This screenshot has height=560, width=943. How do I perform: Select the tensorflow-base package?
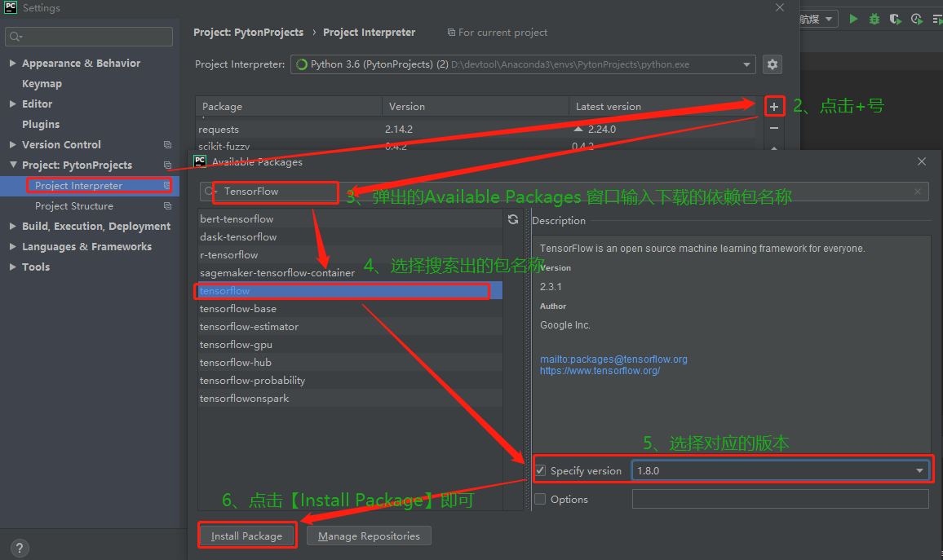tap(350, 309)
